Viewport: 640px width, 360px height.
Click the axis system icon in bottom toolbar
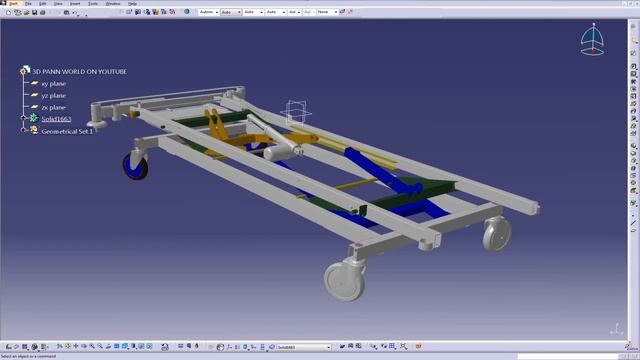[x=229, y=347]
